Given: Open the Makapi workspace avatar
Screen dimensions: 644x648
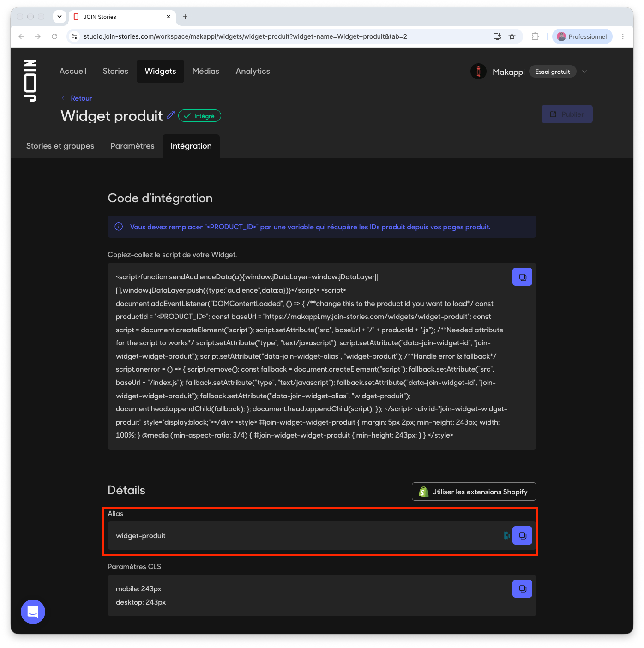Looking at the screenshot, I should pyautogui.click(x=478, y=72).
